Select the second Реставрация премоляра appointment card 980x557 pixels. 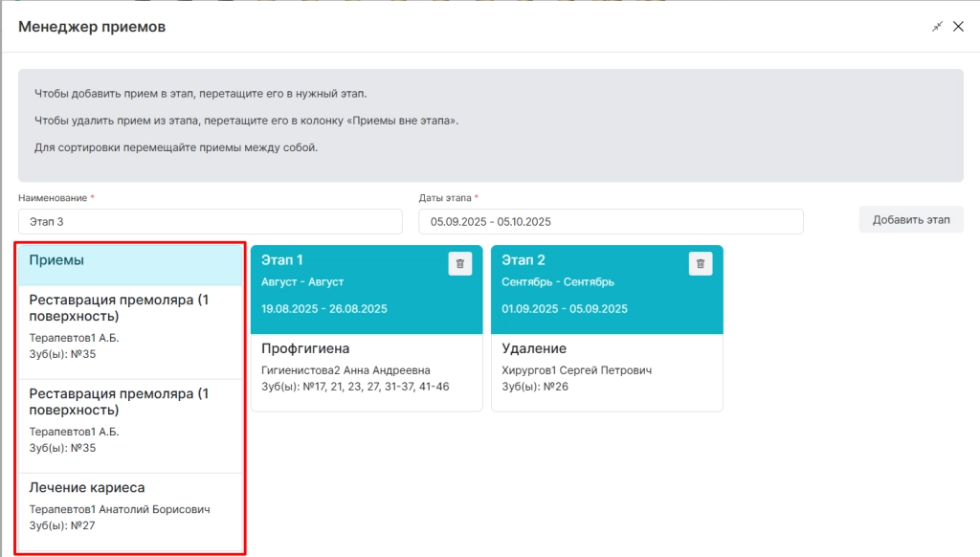pos(130,426)
